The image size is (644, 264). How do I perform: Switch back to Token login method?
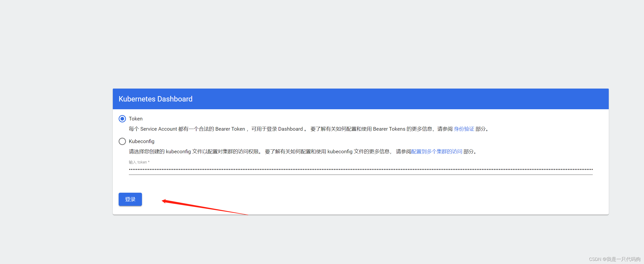(x=122, y=118)
